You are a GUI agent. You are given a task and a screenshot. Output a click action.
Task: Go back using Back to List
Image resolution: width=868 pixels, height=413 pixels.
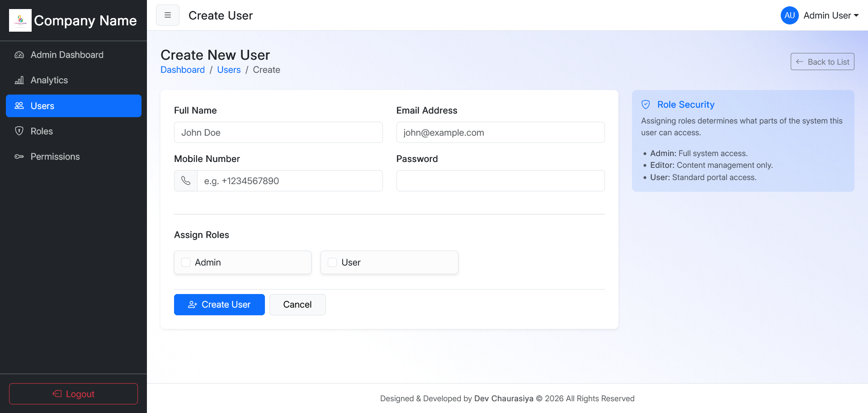pyautogui.click(x=822, y=62)
